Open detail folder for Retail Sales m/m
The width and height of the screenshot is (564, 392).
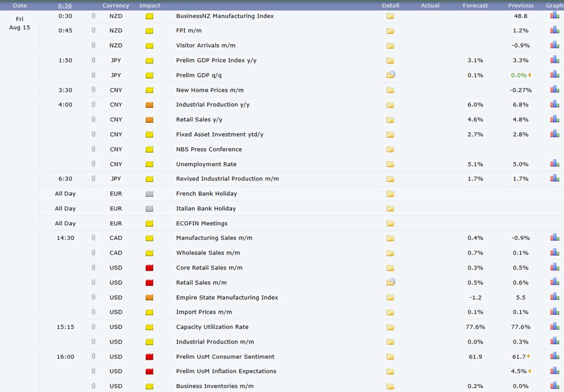click(390, 282)
